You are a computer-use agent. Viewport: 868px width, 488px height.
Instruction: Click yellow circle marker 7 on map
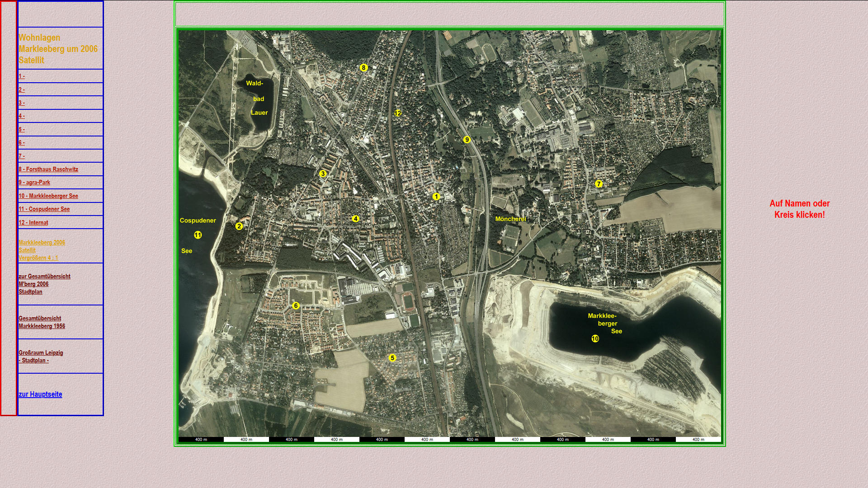(599, 184)
